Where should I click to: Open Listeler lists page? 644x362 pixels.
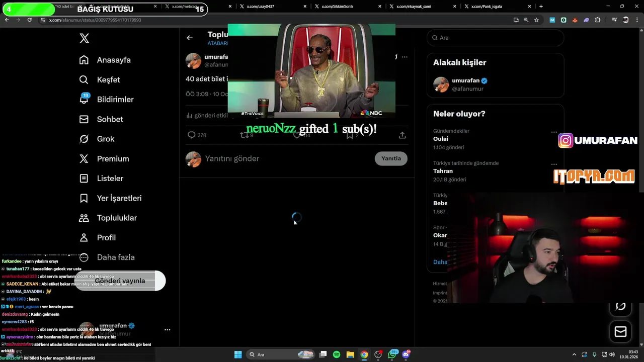(101, 178)
